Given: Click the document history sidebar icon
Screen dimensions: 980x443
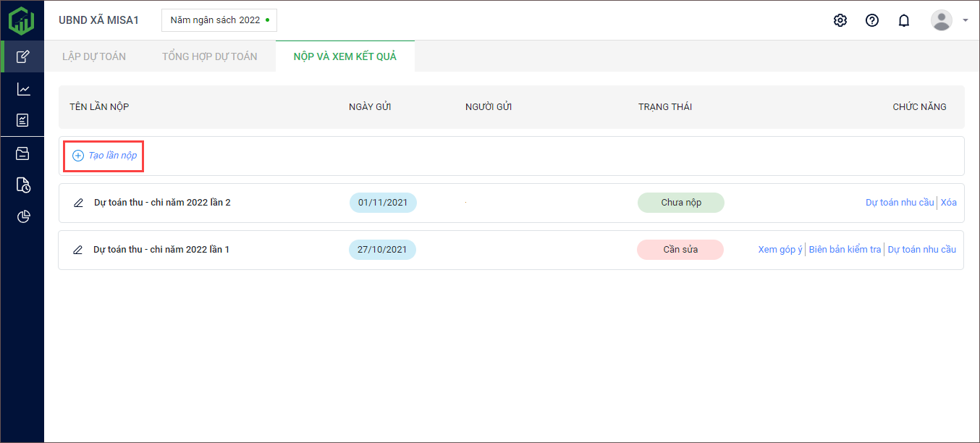Looking at the screenshot, I should pyautogui.click(x=23, y=185).
